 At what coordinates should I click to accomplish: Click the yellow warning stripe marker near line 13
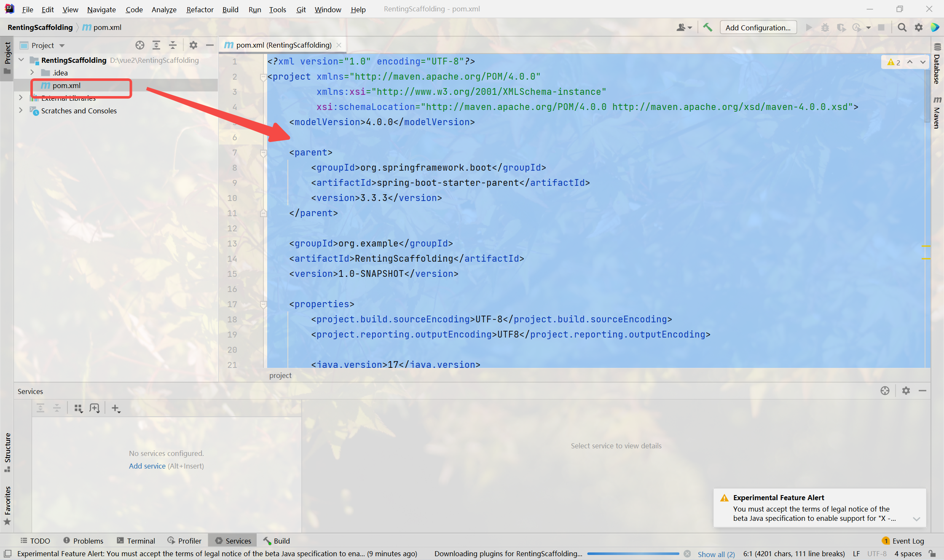pos(926,246)
